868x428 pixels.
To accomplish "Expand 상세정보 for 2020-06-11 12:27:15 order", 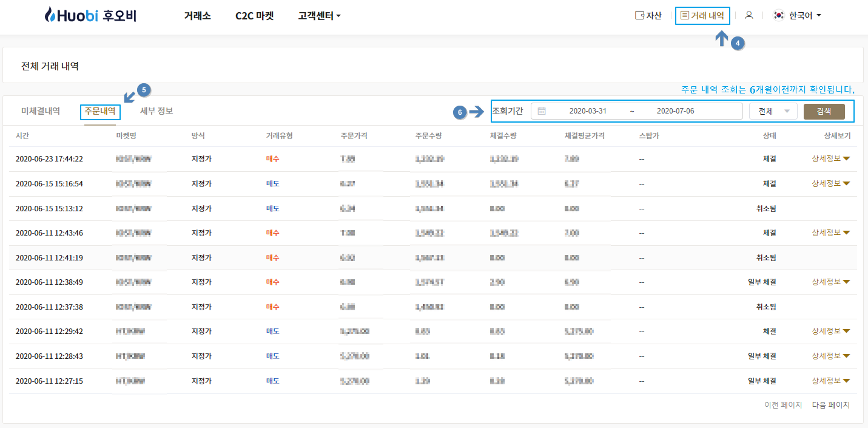I will coord(831,381).
